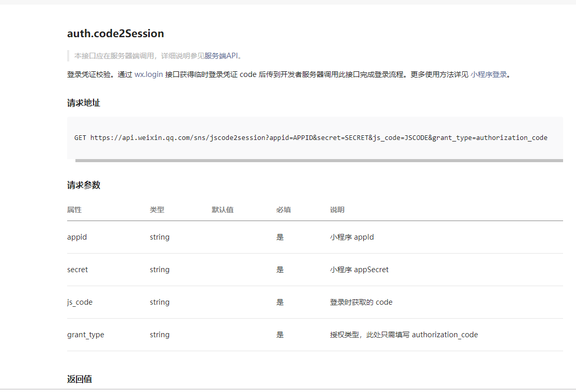
Task: Click the code block horizontal scrollbar
Action: click(x=319, y=161)
